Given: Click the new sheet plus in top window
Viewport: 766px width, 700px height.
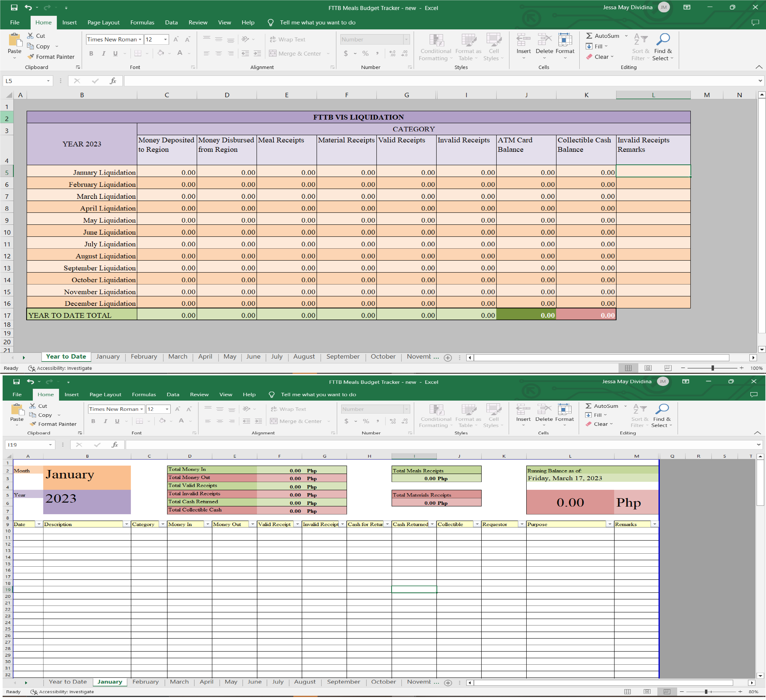Looking at the screenshot, I should pyautogui.click(x=448, y=358).
